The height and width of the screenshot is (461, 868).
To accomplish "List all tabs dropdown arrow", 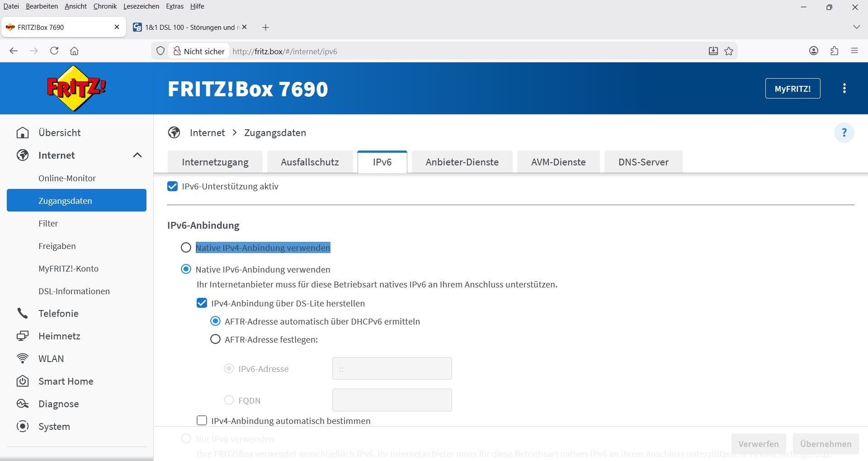I will pyautogui.click(x=856, y=27).
